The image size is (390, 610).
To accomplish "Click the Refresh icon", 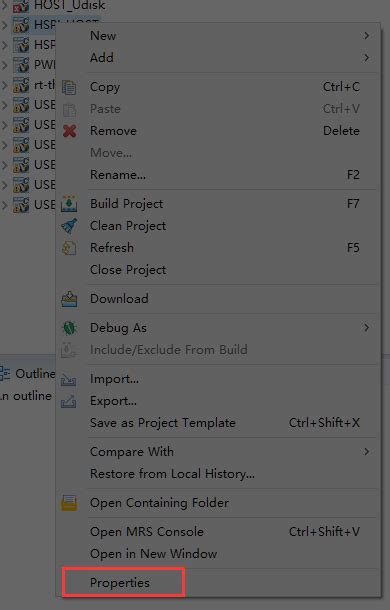I will 69,248.
